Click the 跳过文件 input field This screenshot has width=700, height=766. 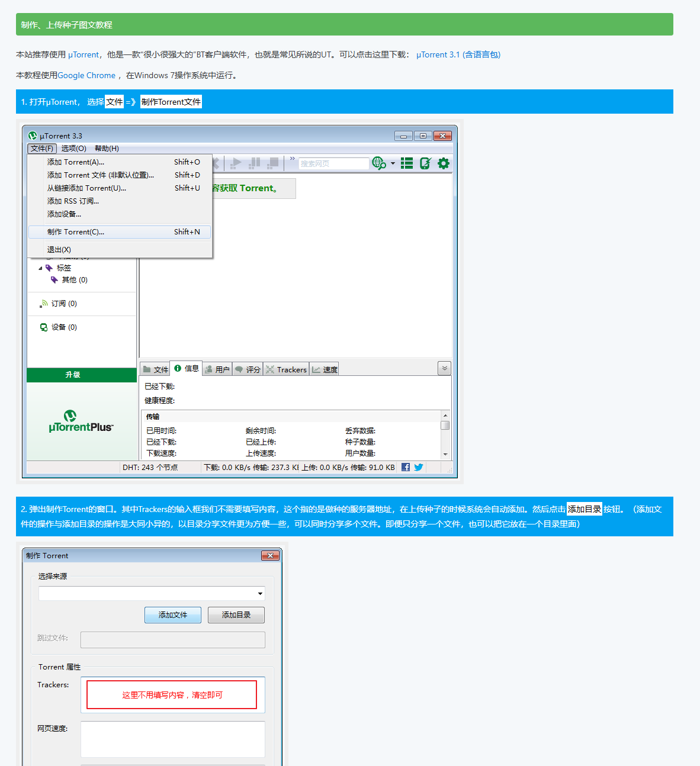point(173,640)
